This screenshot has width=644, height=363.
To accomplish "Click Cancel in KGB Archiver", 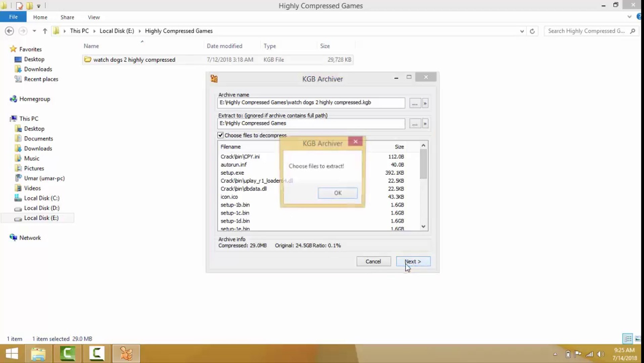I will pyautogui.click(x=374, y=261).
